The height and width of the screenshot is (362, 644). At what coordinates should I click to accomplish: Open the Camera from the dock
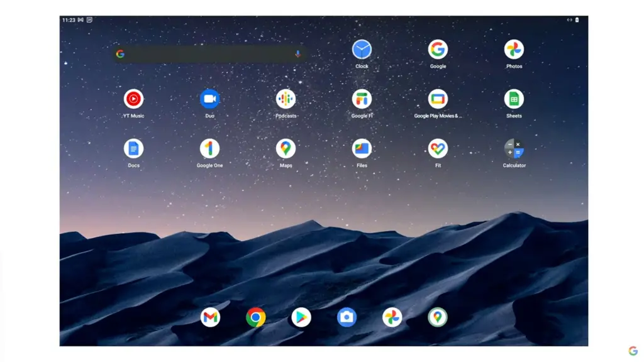[347, 317]
